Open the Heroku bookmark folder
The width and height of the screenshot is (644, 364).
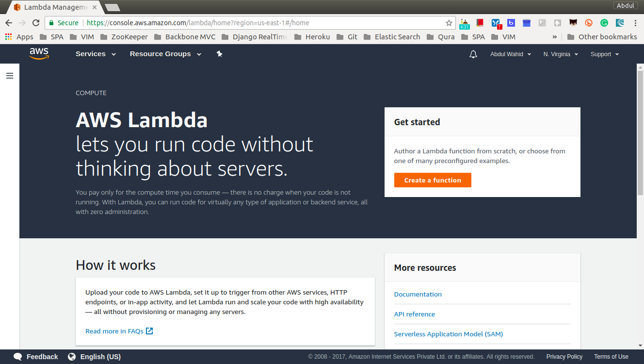[x=312, y=37]
